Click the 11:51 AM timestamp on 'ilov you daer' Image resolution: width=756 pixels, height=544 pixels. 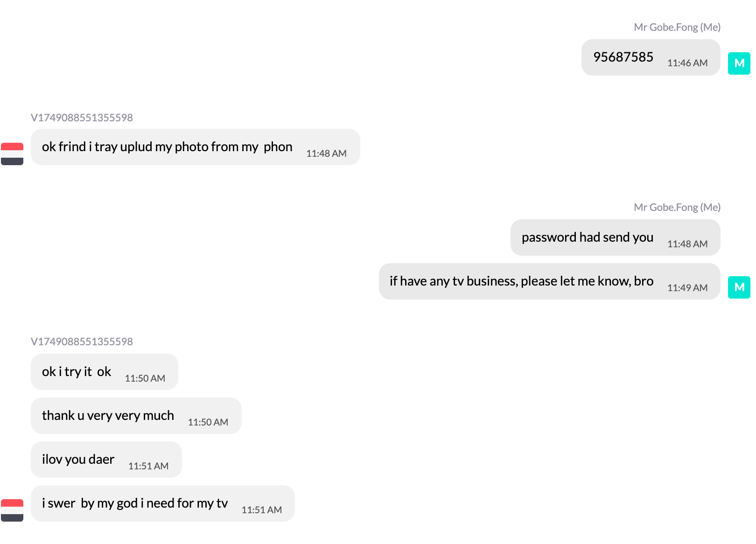pos(148,466)
